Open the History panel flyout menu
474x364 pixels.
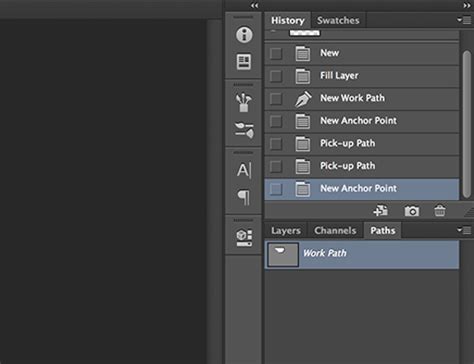coord(464,20)
